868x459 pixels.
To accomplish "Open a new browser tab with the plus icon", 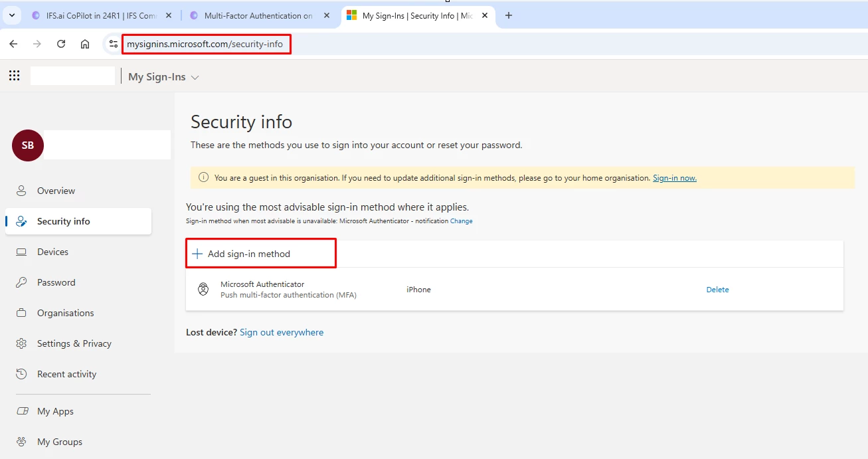I will tap(509, 15).
